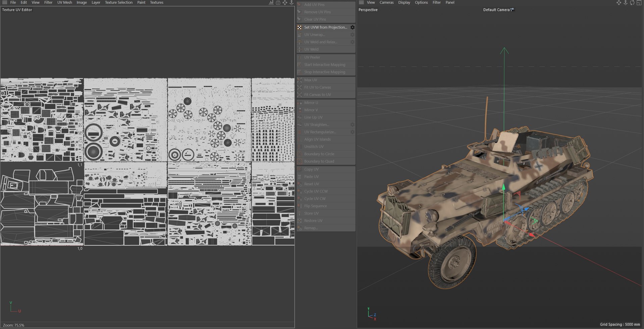Click the Cycle UV CCW command
This screenshot has height=329, width=644.
(x=326, y=191)
